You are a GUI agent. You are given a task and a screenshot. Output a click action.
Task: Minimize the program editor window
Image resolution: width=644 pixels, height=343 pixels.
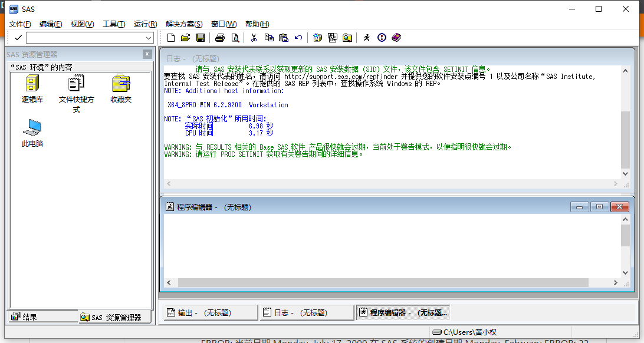pyautogui.click(x=580, y=207)
